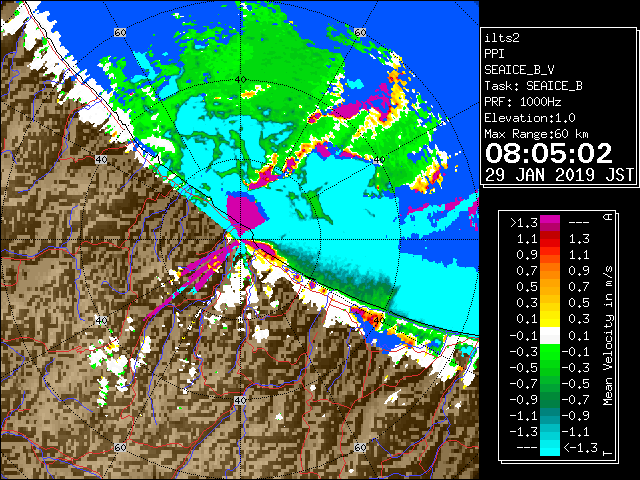
Task: Click the '40' range label south of the radar
Action: point(240,400)
